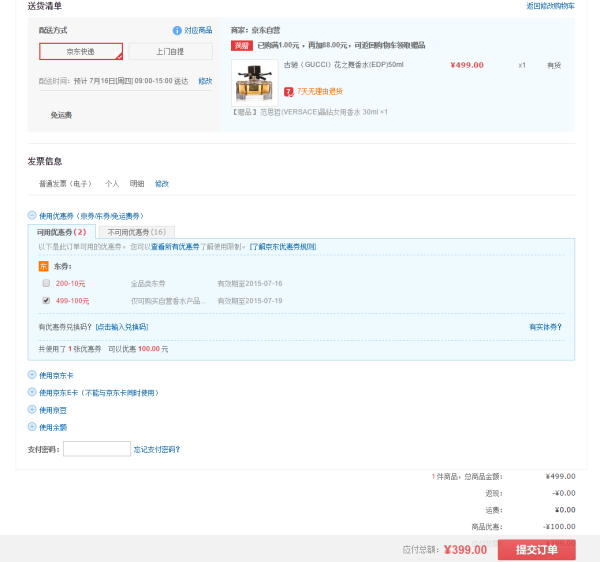Click 忘记支付密码? link
Screen dimensions: 600x562
tap(157, 450)
